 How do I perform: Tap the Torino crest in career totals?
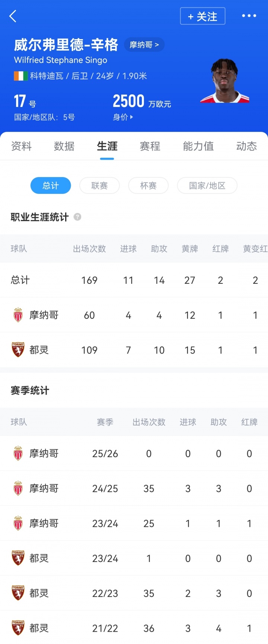tap(18, 350)
